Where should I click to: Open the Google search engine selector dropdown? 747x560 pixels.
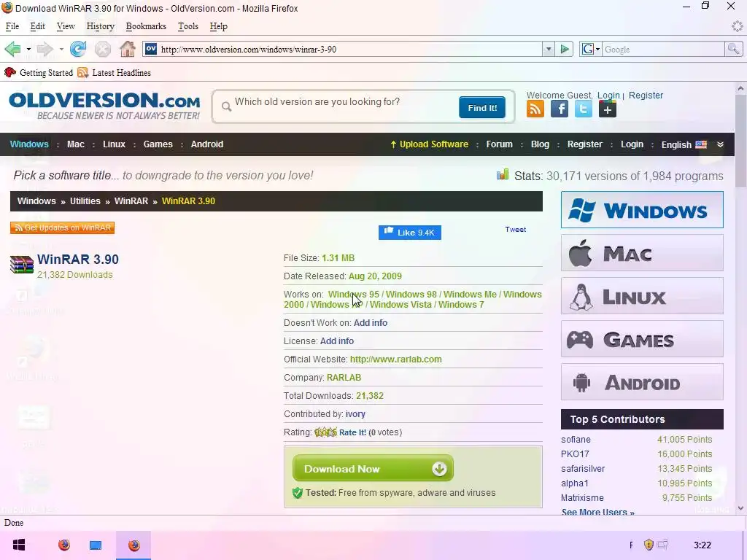pos(590,49)
